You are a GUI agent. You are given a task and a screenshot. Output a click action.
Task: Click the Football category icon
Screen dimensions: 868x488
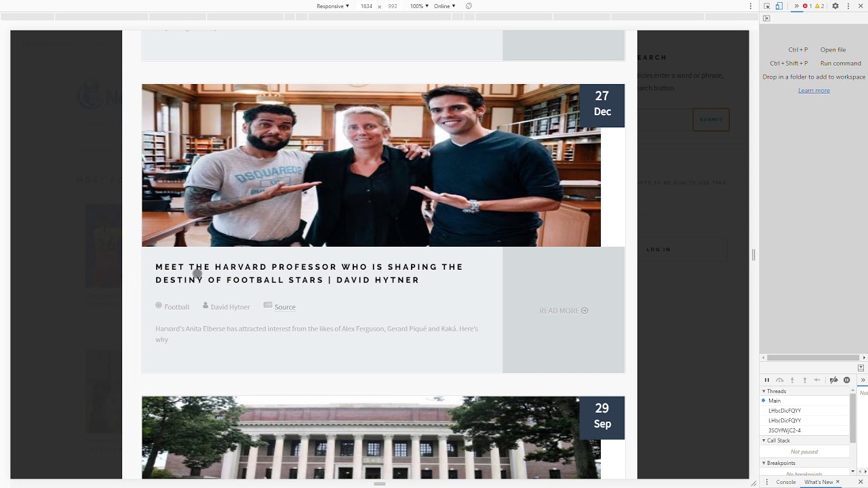[x=159, y=306]
